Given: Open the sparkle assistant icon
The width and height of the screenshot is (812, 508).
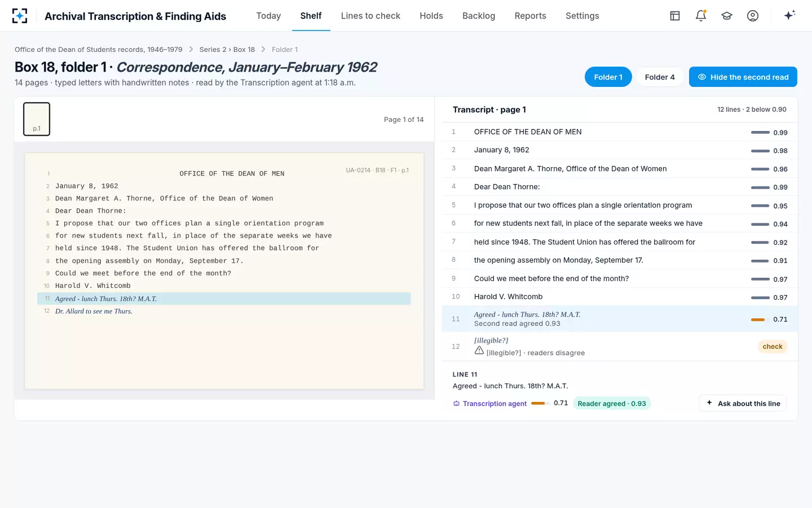Looking at the screenshot, I should [789, 15].
